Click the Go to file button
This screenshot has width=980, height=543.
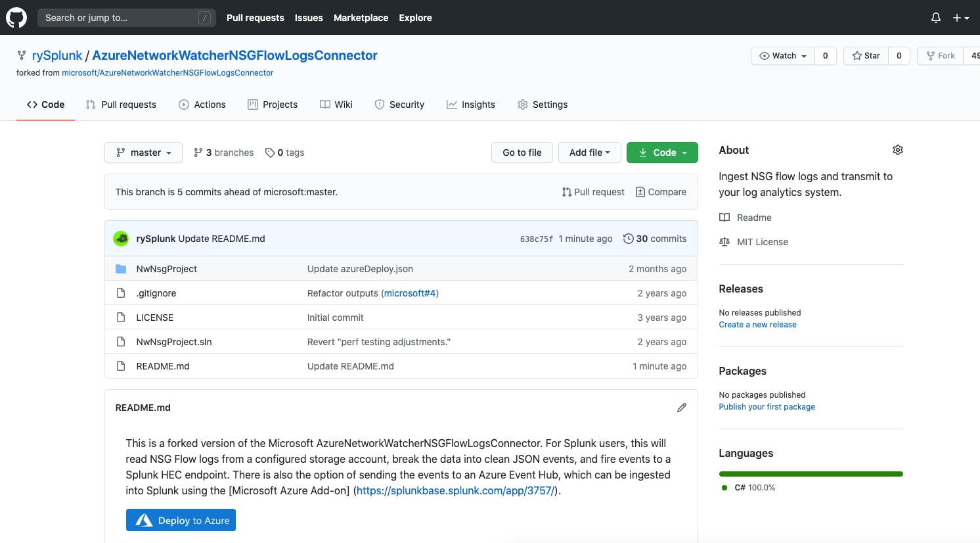(x=522, y=153)
